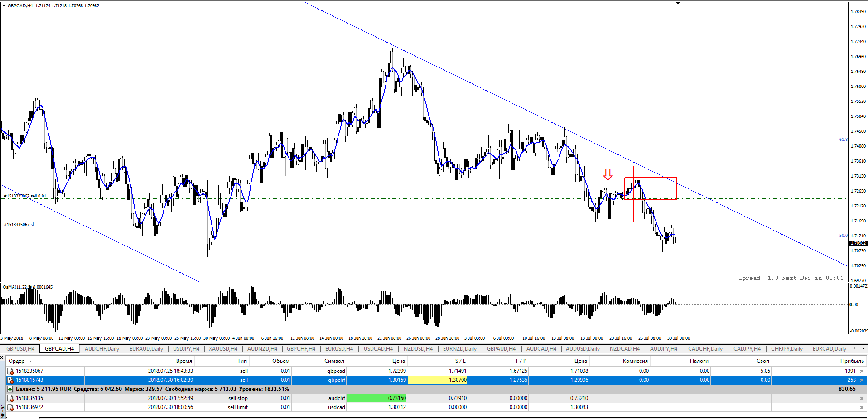Screen dimensions: 868x419
Task: Open the GBPCHF,H4 chart tab
Action: (301, 349)
